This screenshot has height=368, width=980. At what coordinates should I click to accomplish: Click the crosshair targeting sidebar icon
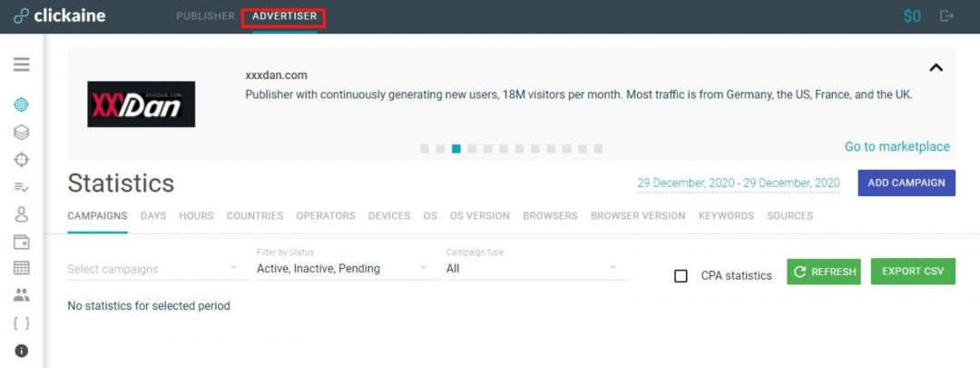22,160
